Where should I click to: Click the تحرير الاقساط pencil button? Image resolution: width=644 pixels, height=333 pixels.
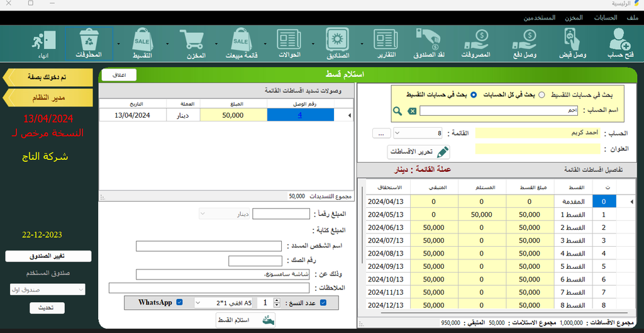tap(418, 152)
